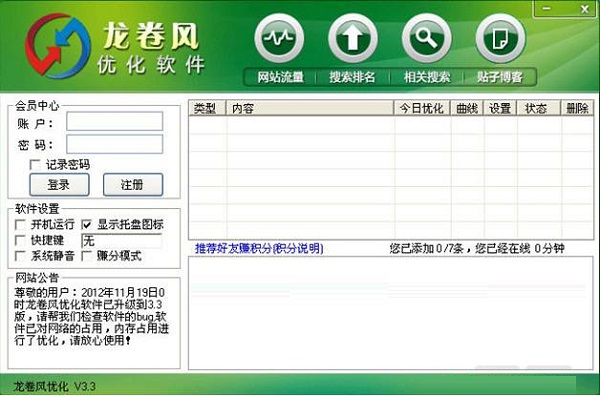Open the website traffic pulse icon
The width and height of the screenshot is (600, 396).
point(279,38)
